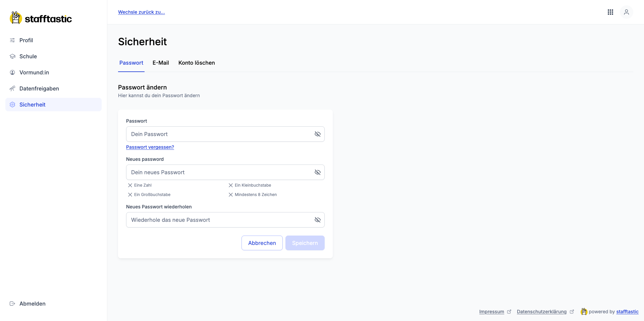
Task: Open the Konto löschen tab
Action: coord(197,63)
